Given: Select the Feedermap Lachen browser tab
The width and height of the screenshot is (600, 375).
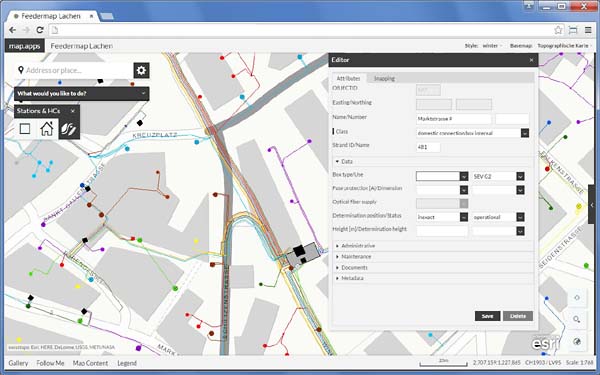Looking at the screenshot, I should point(51,16).
